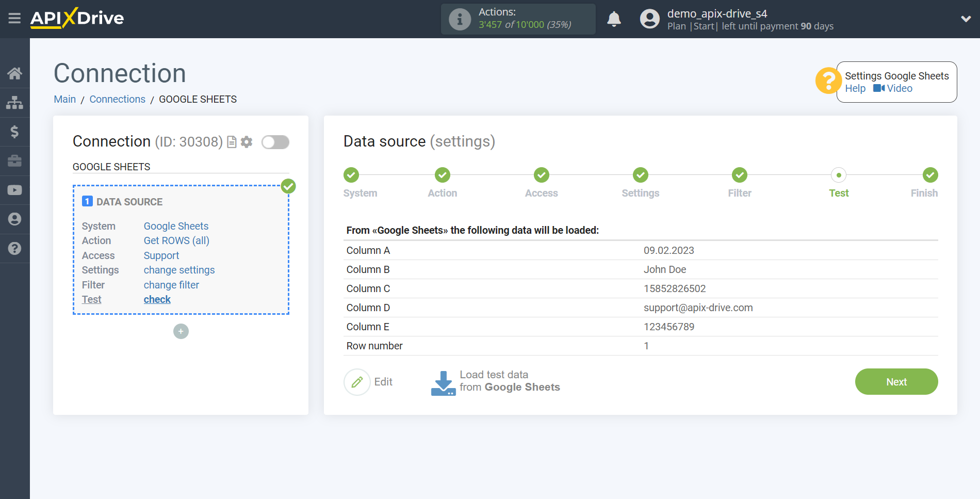
Task: Click the check test link
Action: point(157,299)
